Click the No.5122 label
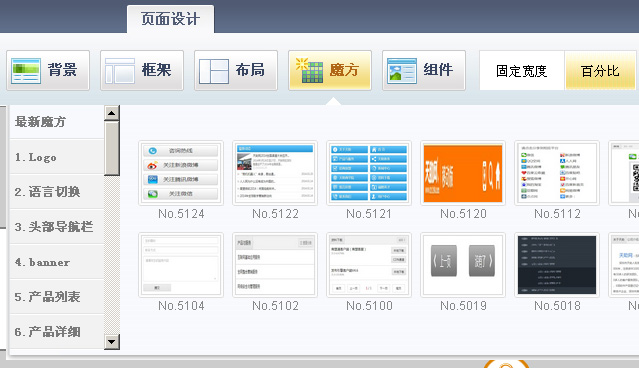 tap(275, 214)
